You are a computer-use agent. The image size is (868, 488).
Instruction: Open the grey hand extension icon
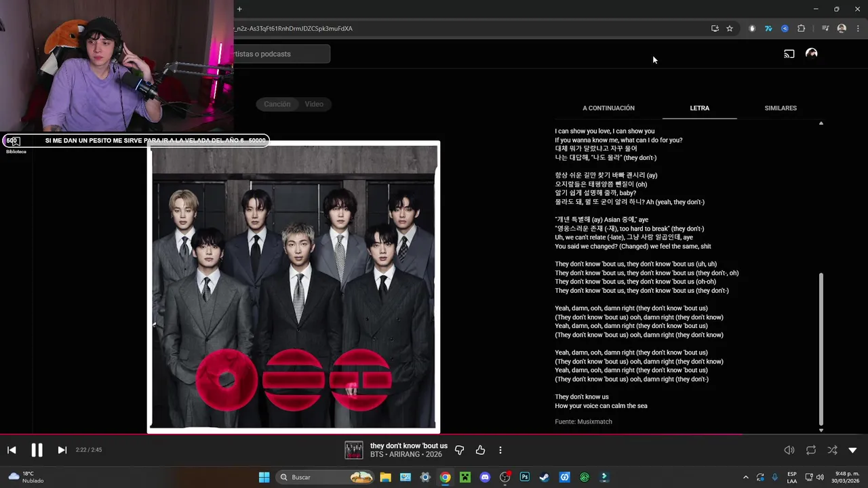point(752,28)
